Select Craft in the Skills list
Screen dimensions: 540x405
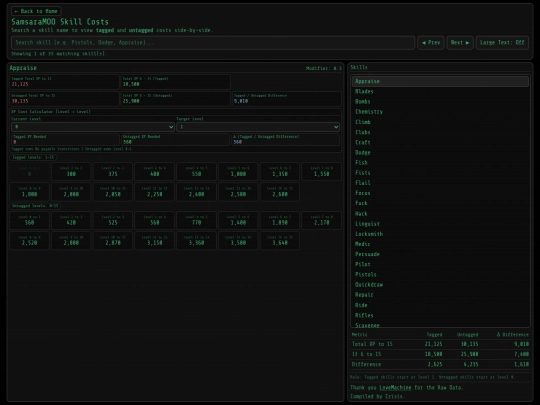click(440, 142)
